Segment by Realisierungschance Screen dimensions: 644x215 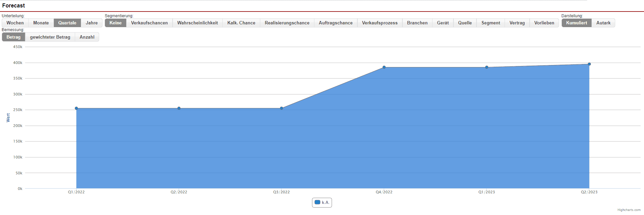(x=287, y=23)
